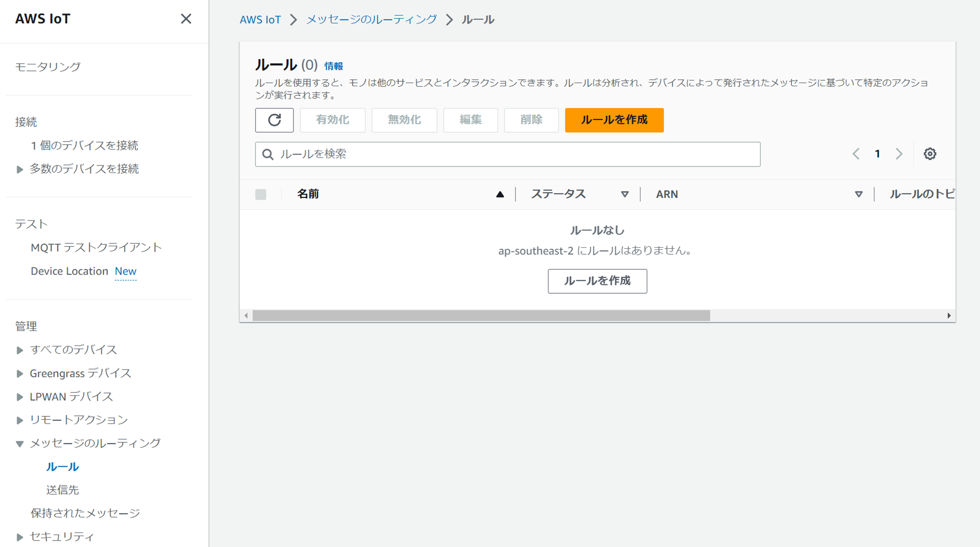The height and width of the screenshot is (547, 980).
Task: Toggle the 有効化 option for rules
Action: [x=332, y=120]
